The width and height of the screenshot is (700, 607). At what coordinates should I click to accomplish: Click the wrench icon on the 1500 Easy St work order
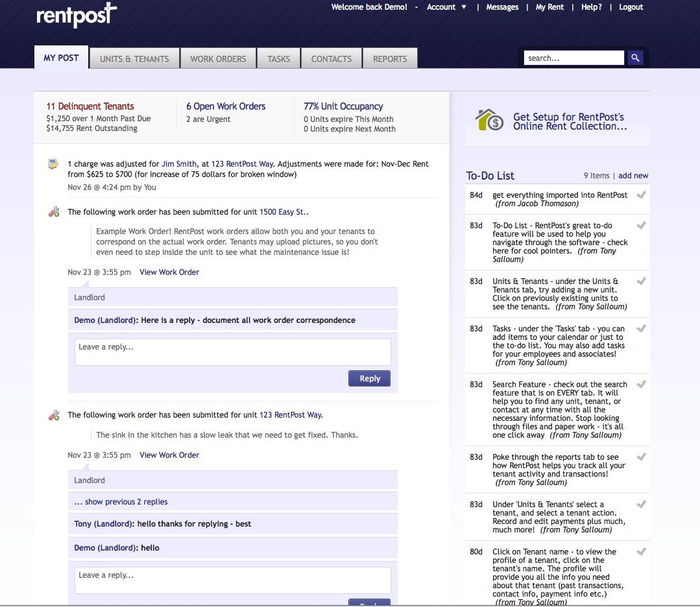click(54, 211)
